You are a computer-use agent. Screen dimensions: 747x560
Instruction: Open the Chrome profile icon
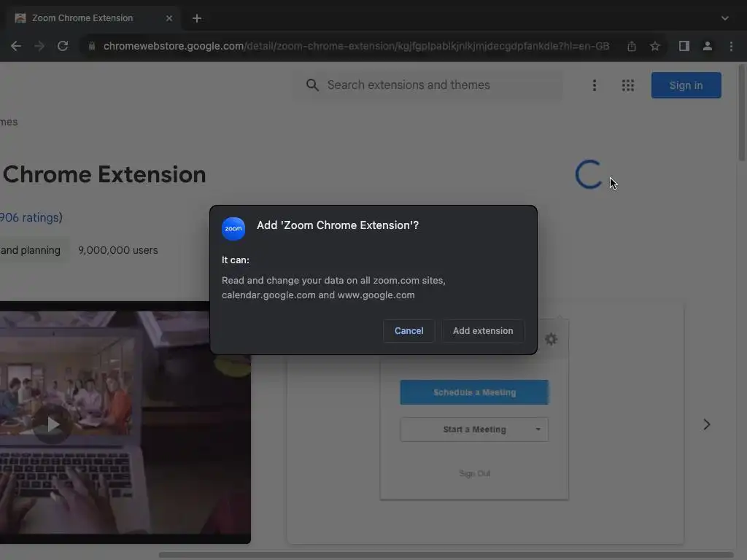pos(708,46)
